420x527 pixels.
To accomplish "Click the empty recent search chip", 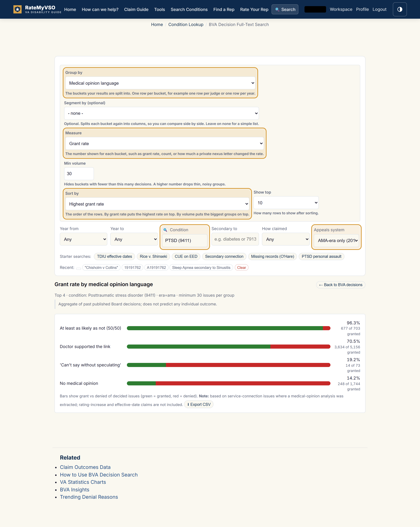I will pyautogui.click(x=79, y=268).
